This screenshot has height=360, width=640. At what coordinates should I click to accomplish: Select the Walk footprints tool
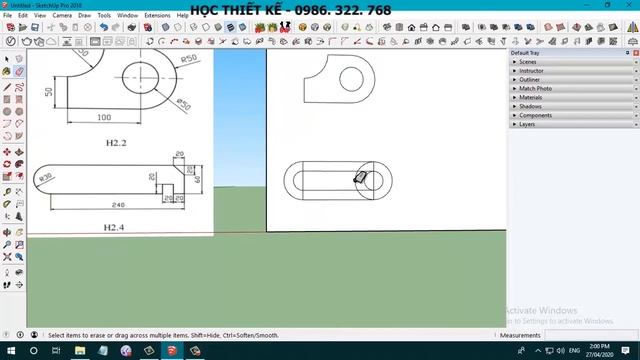(7, 285)
